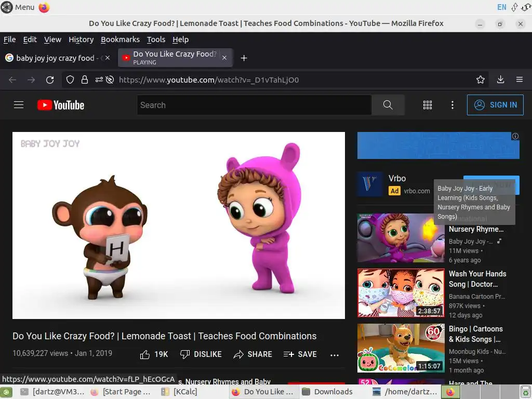Select the Do You Like Crazy Food tab
Image resolution: width=532 pixels, height=399 pixels.
(x=175, y=58)
